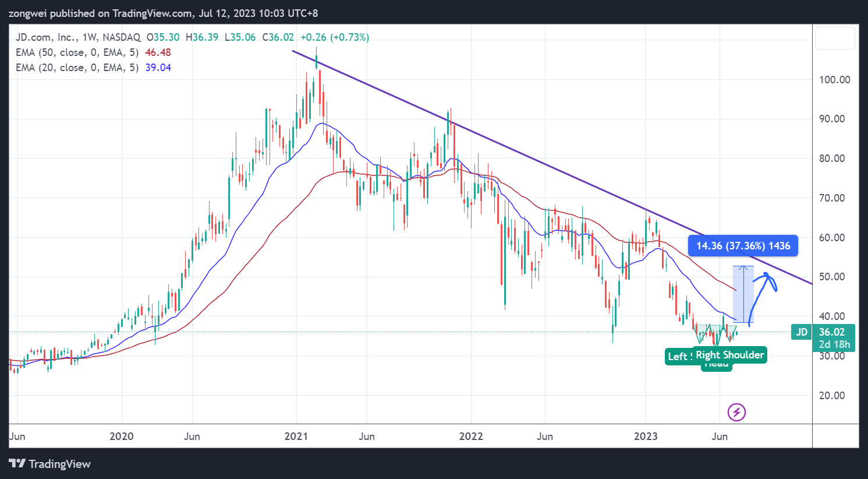
Task: Click the 14.36 (37.36%) 1436 measurement label
Action: [x=743, y=246]
